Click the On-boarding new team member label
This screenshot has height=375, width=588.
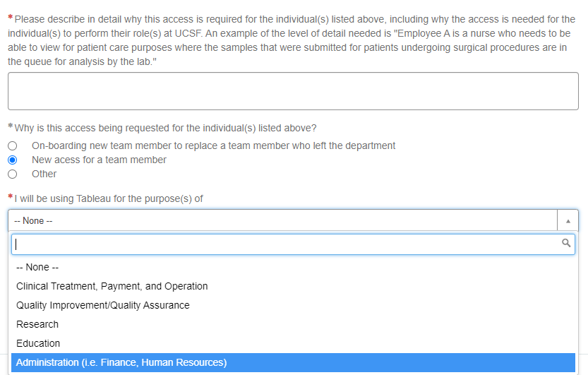213,145
